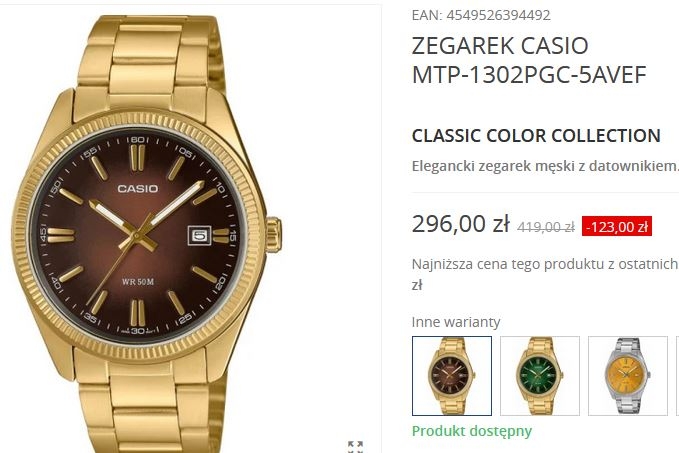Click the crossed-out 419,00 zł old price

click(546, 227)
